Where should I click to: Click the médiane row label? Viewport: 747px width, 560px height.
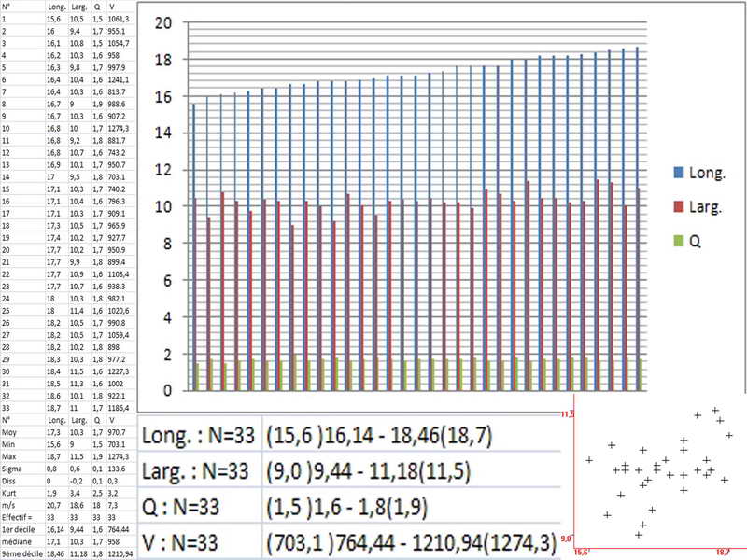[15, 540]
